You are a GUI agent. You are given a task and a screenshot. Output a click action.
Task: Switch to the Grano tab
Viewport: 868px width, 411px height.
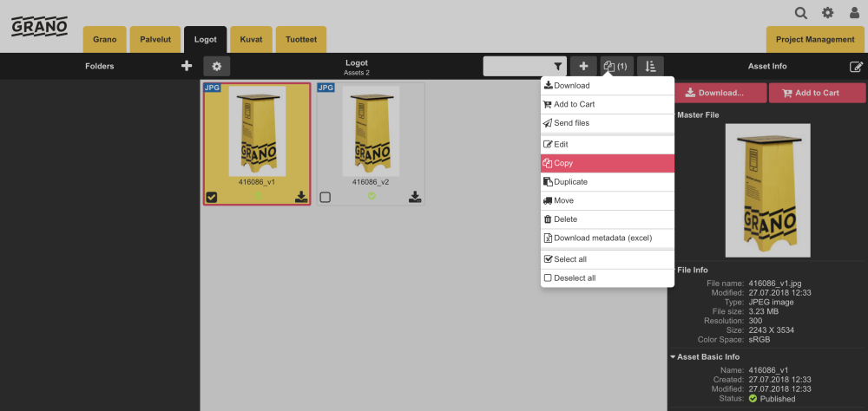click(105, 40)
